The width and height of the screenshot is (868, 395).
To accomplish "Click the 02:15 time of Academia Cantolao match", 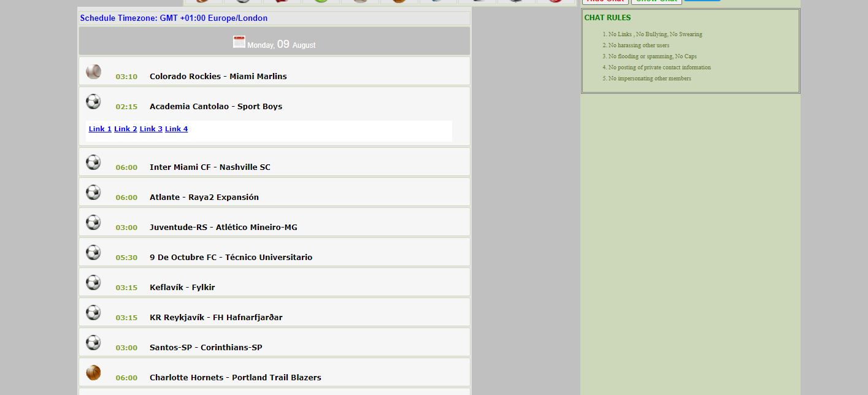I will 126,107.
